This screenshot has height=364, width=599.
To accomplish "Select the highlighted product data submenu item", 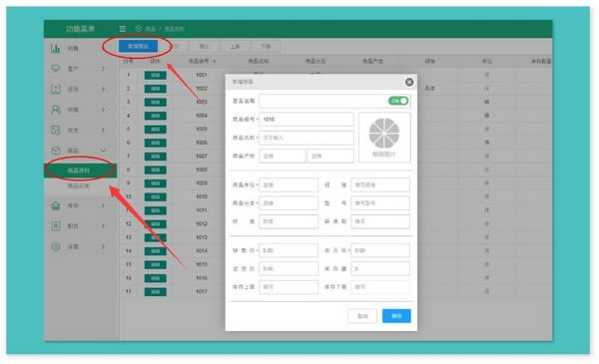I will 79,171.
